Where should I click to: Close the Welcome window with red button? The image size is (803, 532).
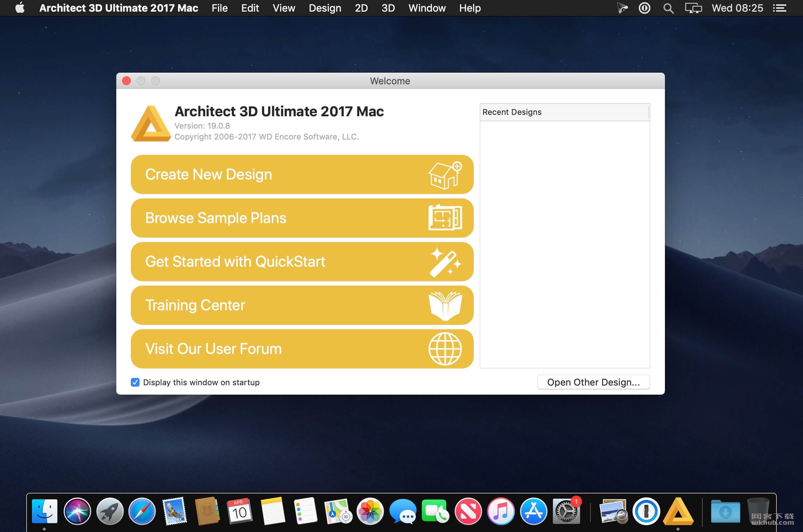click(x=126, y=81)
